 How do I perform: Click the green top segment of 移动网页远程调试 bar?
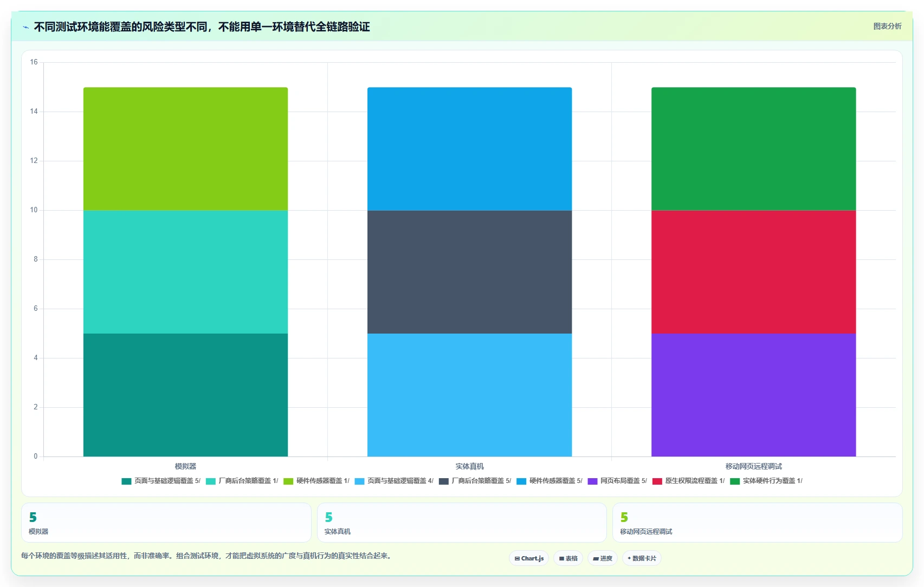point(753,149)
